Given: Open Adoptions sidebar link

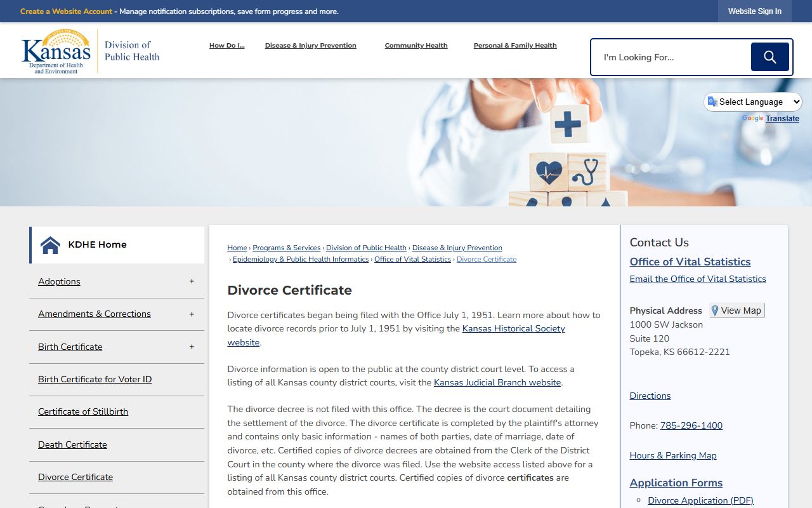Looking at the screenshot, I should pyautogui.click(x=59, y=281).
